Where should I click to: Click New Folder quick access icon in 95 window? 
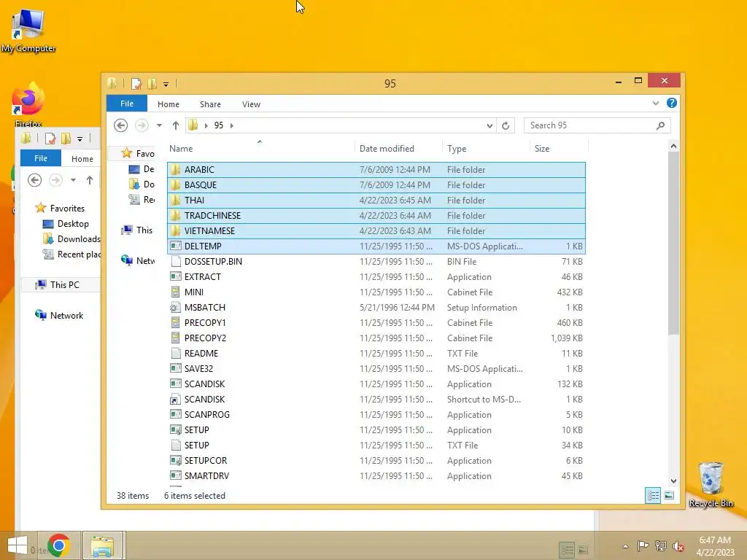pos(152,84)
